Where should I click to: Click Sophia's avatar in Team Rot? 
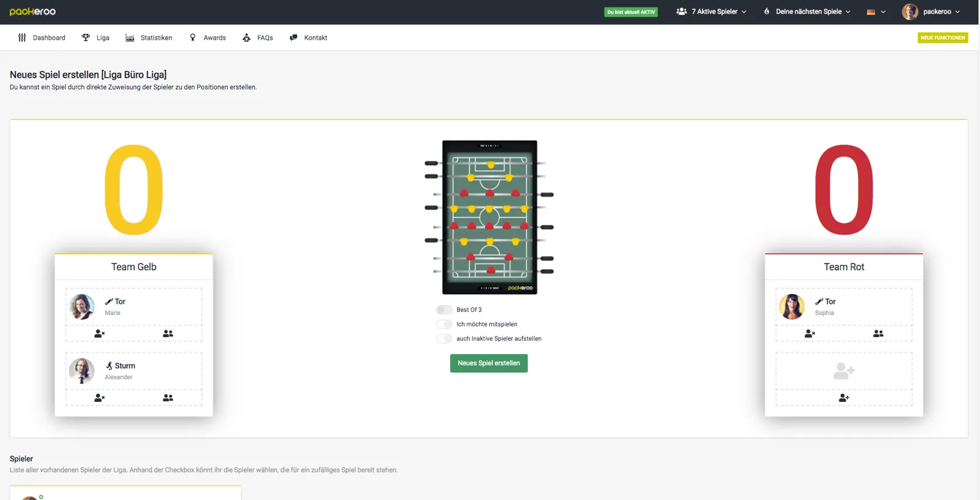tap(792, 306)
